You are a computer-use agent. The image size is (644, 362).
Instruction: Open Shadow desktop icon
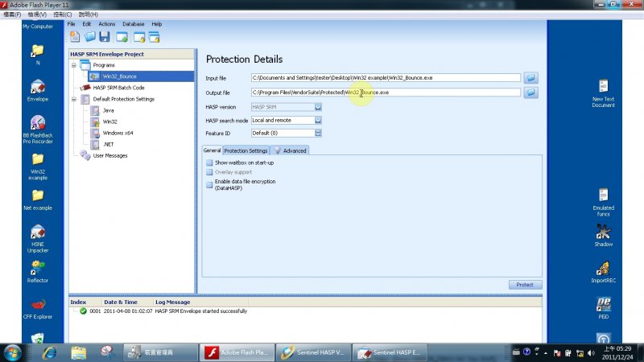603,235
